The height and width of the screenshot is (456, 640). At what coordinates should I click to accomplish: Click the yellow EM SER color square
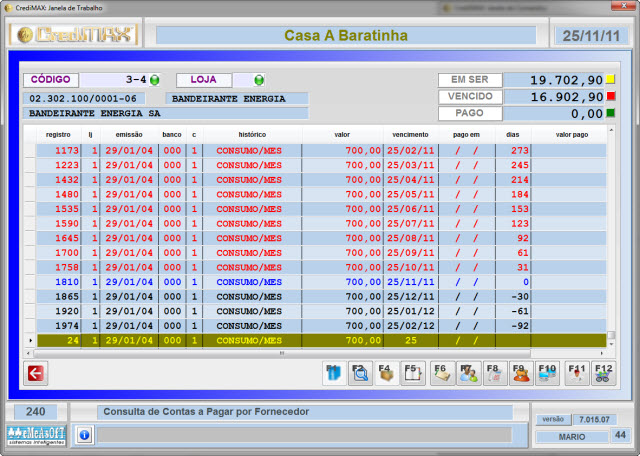coord(611,80)
